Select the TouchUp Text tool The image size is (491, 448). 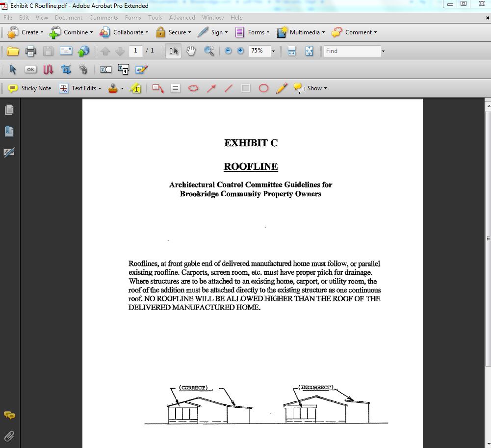105,70
